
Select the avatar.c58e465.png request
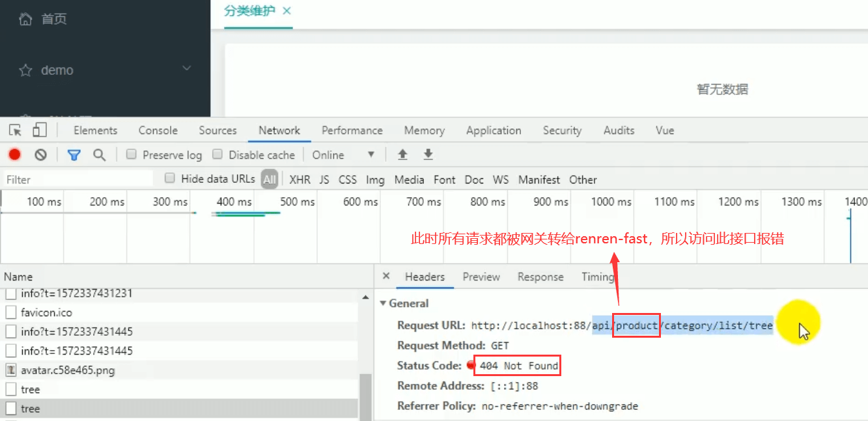click(x=68, y=370)
